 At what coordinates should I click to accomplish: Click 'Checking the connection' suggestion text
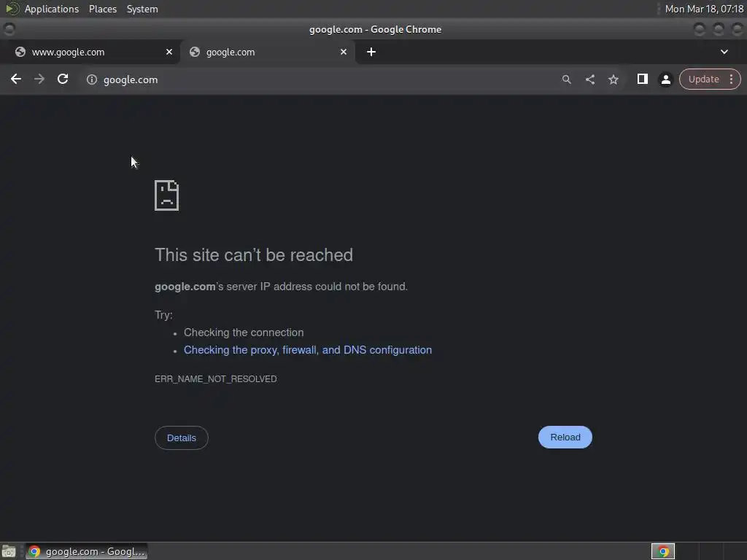(x=244, y=332)
